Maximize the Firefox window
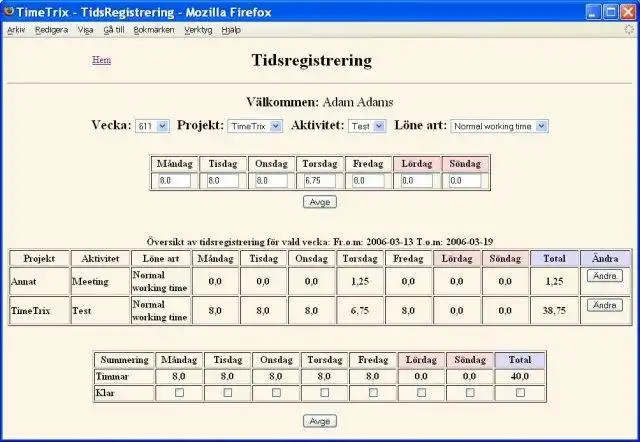Image resolution: width=640 pixels, height=442 pixels. point(611,11)
